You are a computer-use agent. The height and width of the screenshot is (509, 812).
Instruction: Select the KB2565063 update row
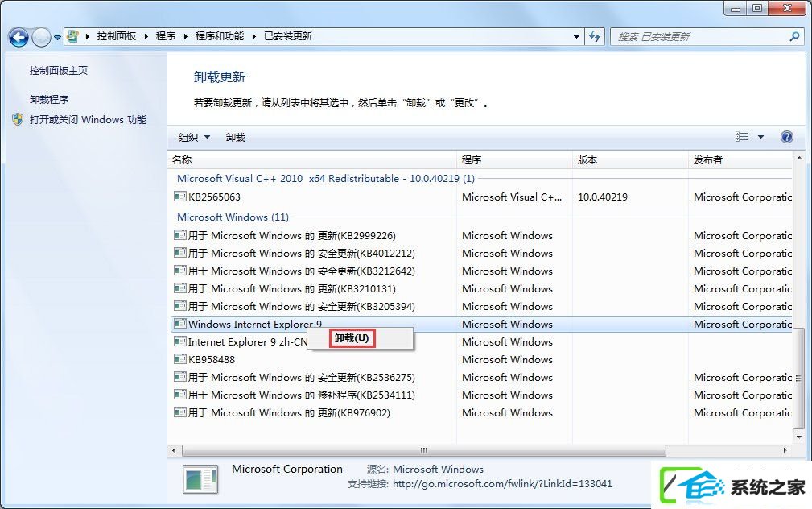(x=481, y=197)
